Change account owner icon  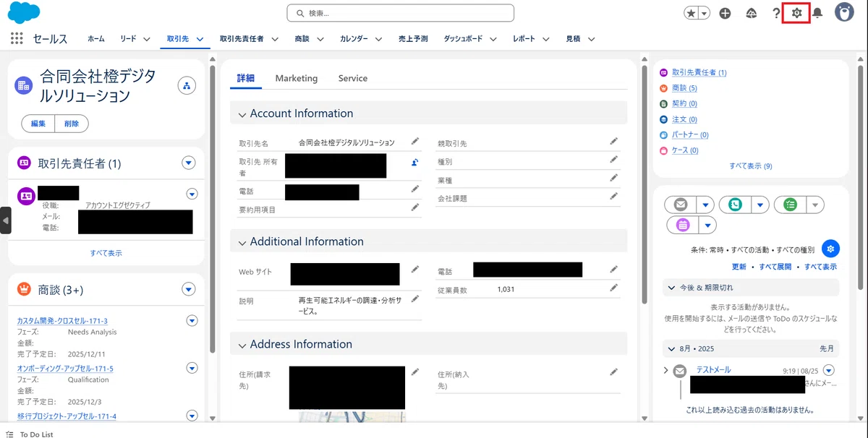point(415,163)
